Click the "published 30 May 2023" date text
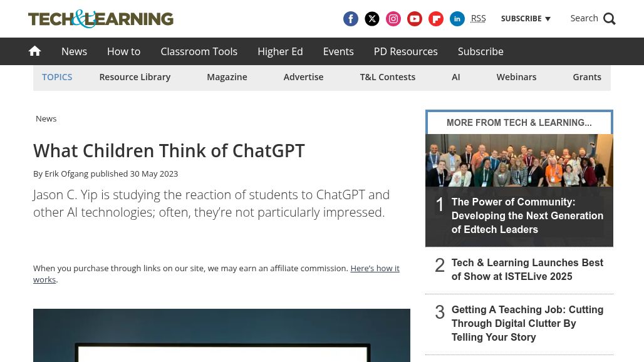The image size is (644, 362). click(134, 173)
